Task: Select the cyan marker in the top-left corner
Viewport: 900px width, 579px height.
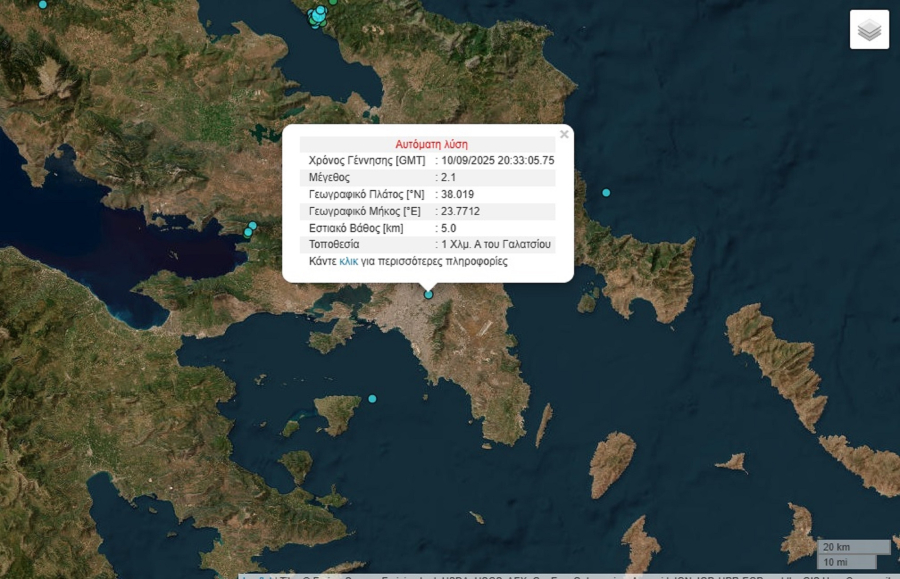Action: [x=42, y=5]
